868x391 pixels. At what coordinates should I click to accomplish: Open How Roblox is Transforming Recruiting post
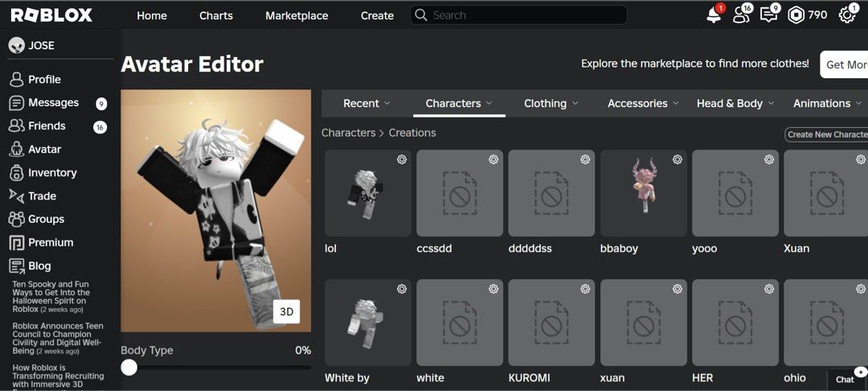click(58, 376)
